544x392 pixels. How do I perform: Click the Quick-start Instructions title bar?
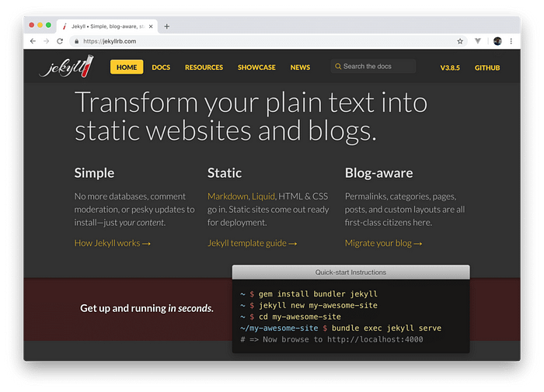tap(350, 272)
